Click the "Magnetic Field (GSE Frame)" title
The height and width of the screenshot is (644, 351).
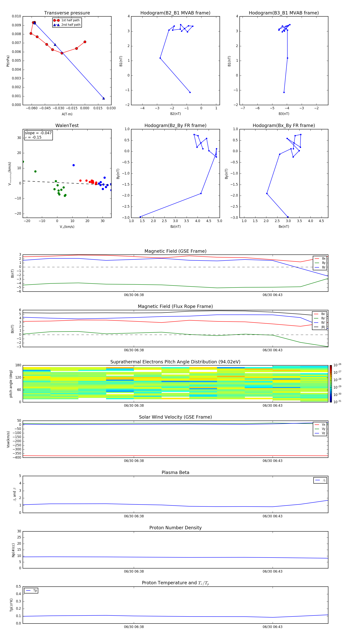[175, 251]
